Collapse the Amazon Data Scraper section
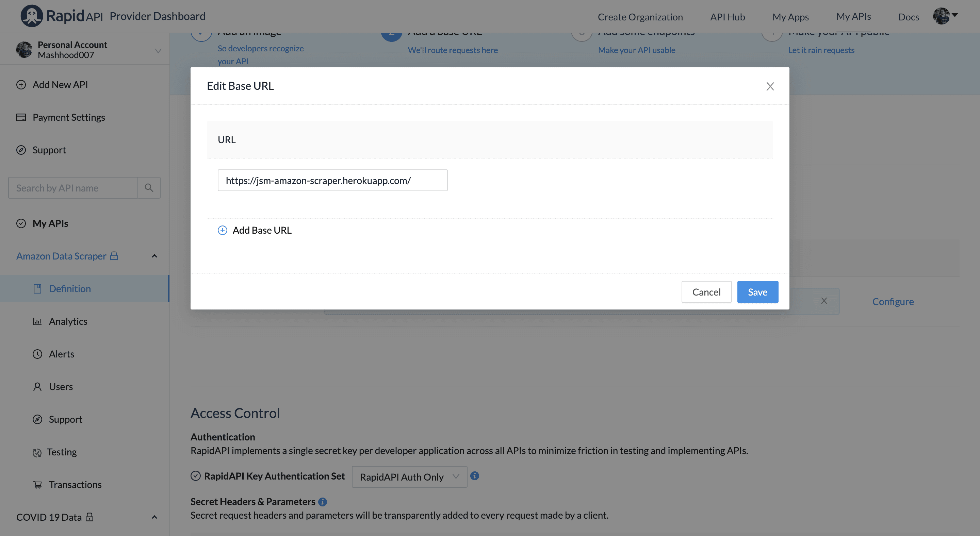This screenshot has height=536, width=980. (154, 256)
